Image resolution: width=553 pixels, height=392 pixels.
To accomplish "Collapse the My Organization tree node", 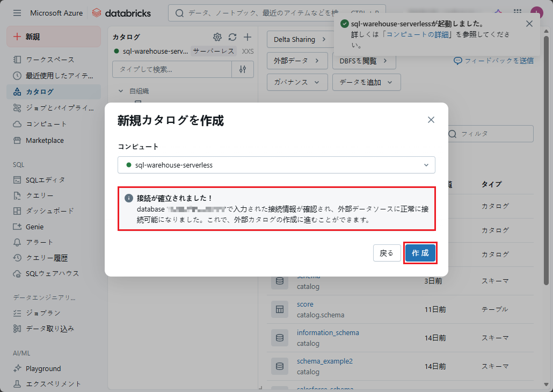I will 120,91.
